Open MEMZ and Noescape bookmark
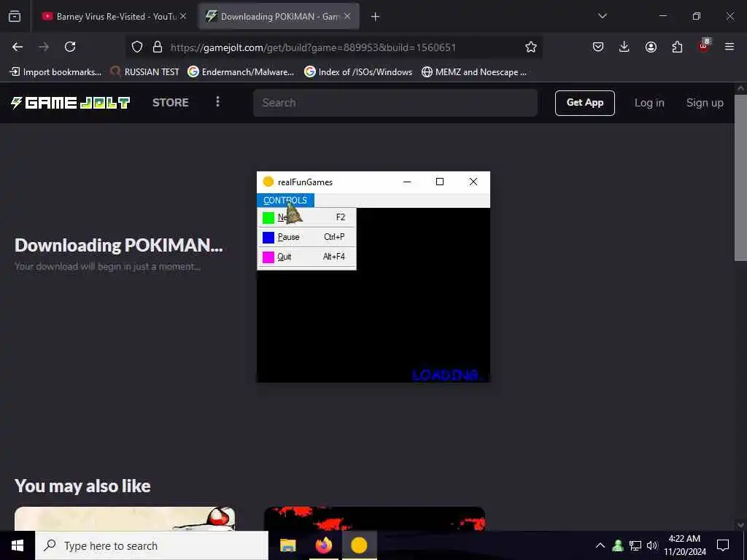The width and height of the screenshot is (747, 560). pyautogui.click(x=474, y=72)
